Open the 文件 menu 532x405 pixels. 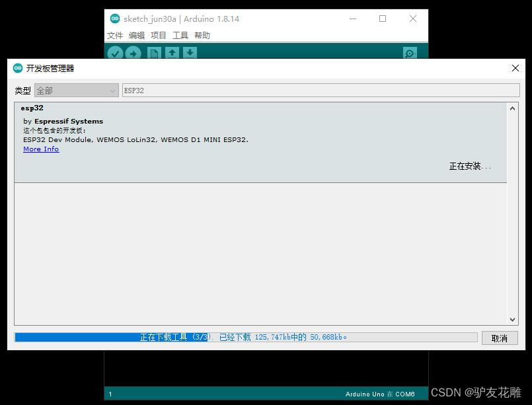click(115, 35)
